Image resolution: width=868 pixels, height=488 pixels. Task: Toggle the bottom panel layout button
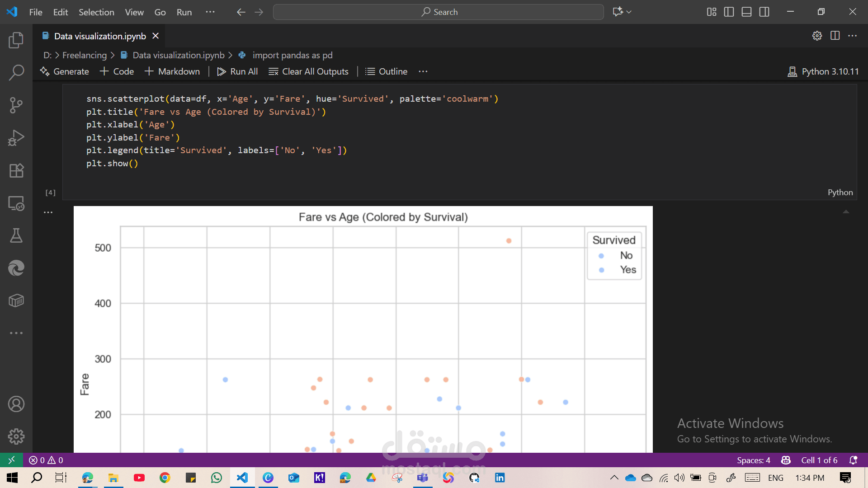point(746,12)
